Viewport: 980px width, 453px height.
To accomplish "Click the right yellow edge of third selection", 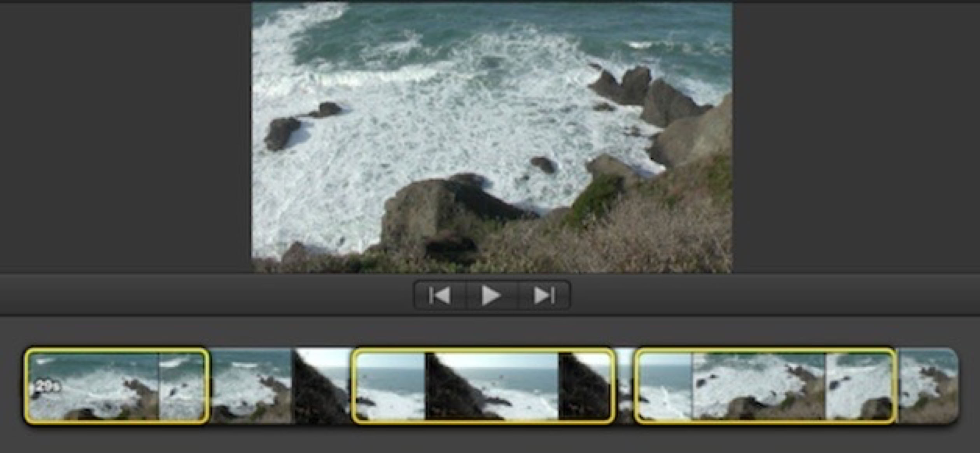I will 895,385.
